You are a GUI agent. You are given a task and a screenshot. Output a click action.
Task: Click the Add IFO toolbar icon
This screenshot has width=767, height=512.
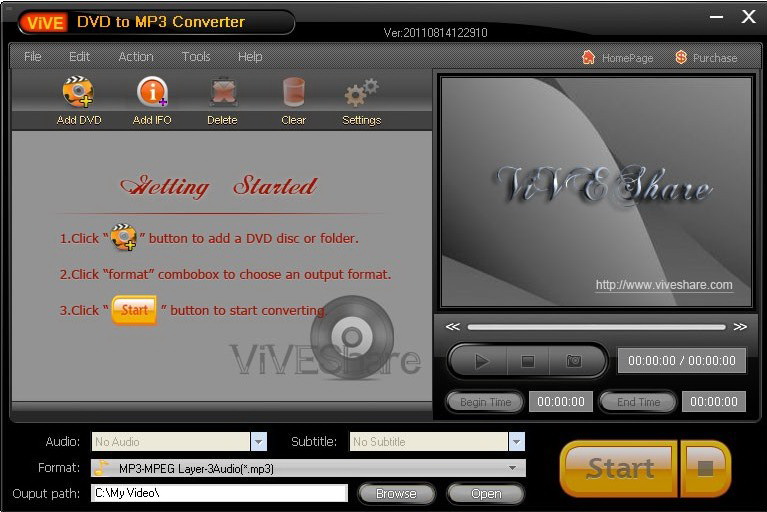tap(152, 92)
